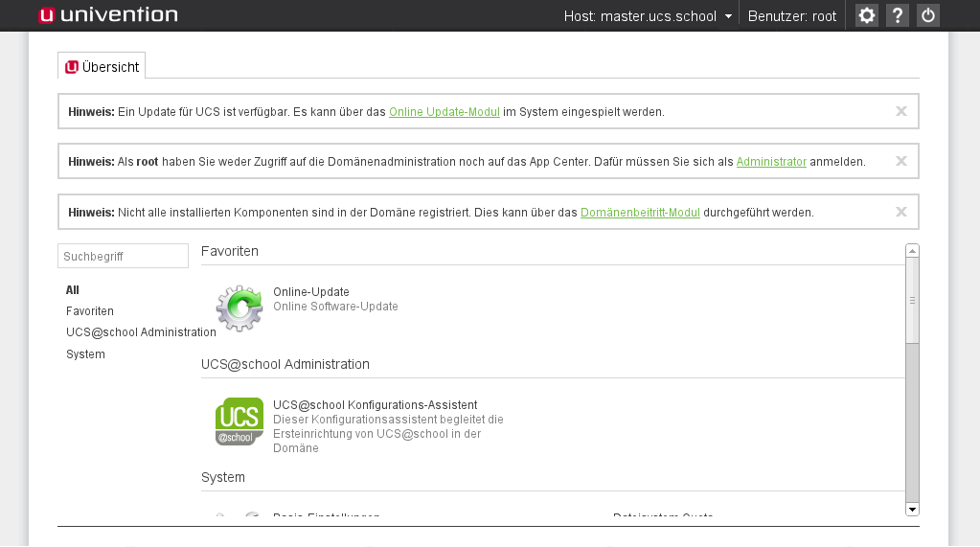Click the scrollbar down arrow
The height and width of the screenshot is (547, 980).
click(x=912, y=510)
